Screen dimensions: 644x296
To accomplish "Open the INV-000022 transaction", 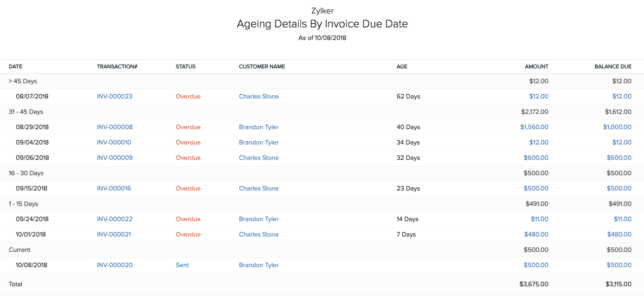I will (115, 219).
